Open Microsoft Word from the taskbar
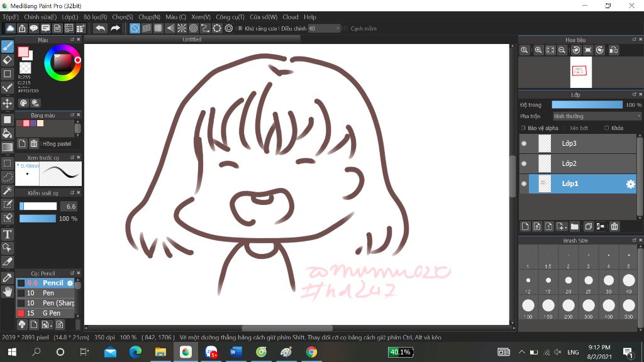This screenshot has width=644, height=362. click(x=236, y=352)
